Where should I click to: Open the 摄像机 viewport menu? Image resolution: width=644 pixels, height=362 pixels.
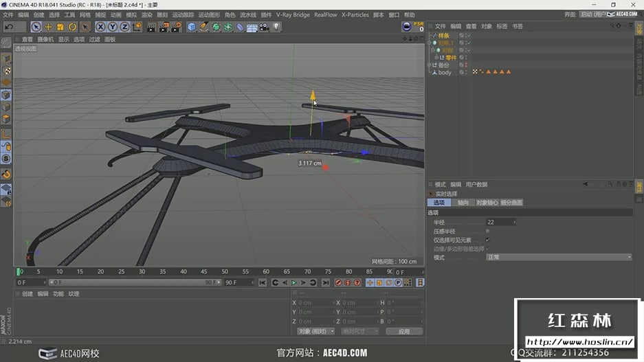[45, 39]
